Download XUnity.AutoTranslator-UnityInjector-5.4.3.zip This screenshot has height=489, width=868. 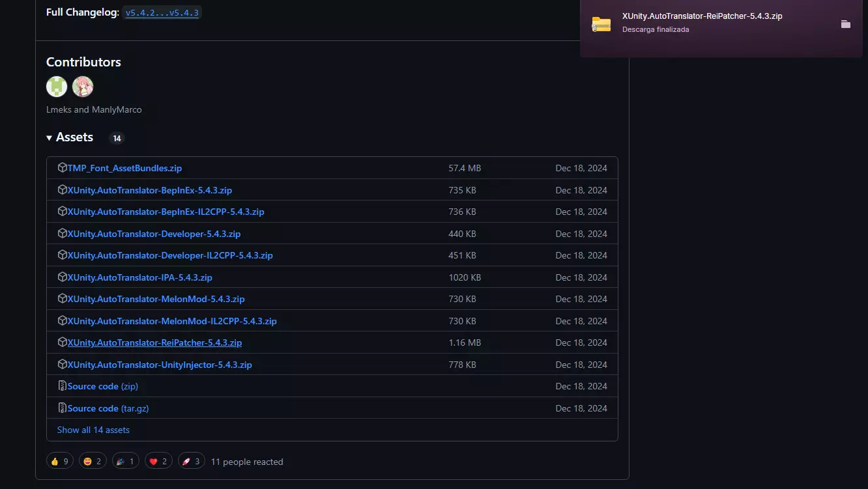coord(160,365)
